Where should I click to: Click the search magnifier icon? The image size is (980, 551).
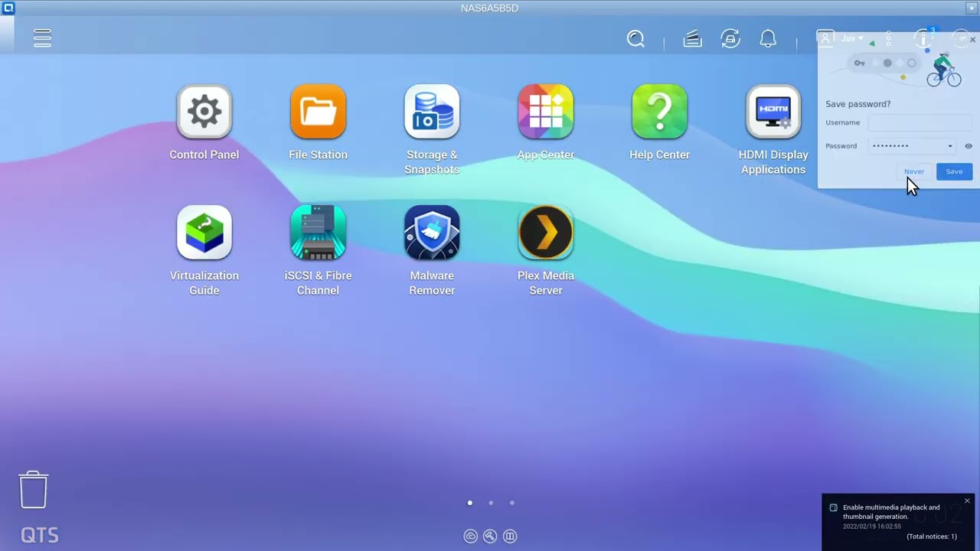point(635,39)
